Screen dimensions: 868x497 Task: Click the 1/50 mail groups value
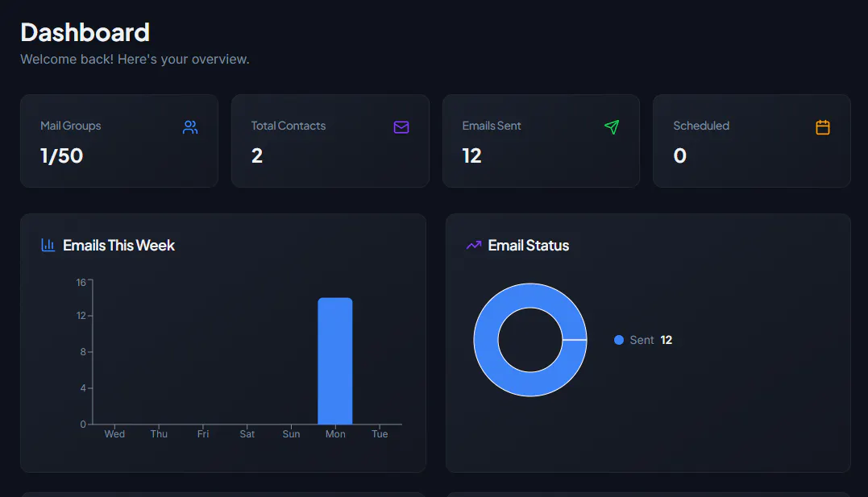[x=61, y=155]
